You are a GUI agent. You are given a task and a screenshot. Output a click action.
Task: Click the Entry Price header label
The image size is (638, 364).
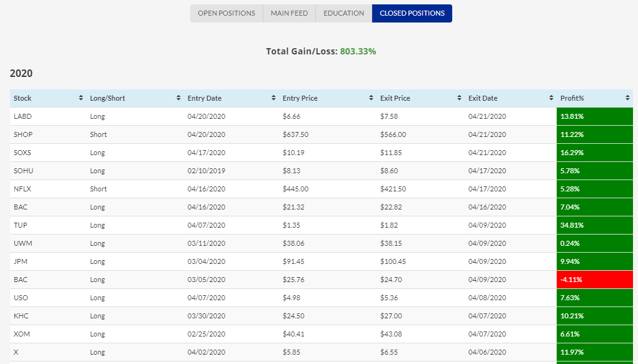tap(300, 98)
